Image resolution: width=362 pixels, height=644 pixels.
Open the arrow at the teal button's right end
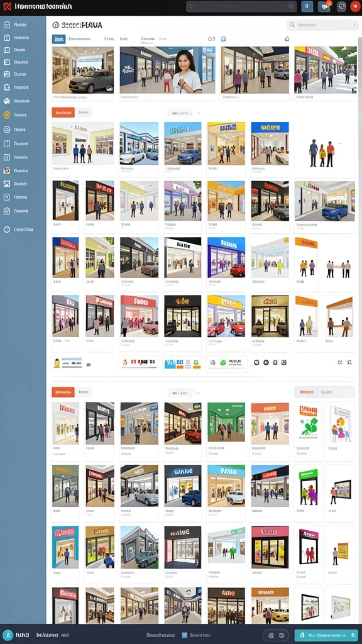pyautogui.click(x=353, y=635)
